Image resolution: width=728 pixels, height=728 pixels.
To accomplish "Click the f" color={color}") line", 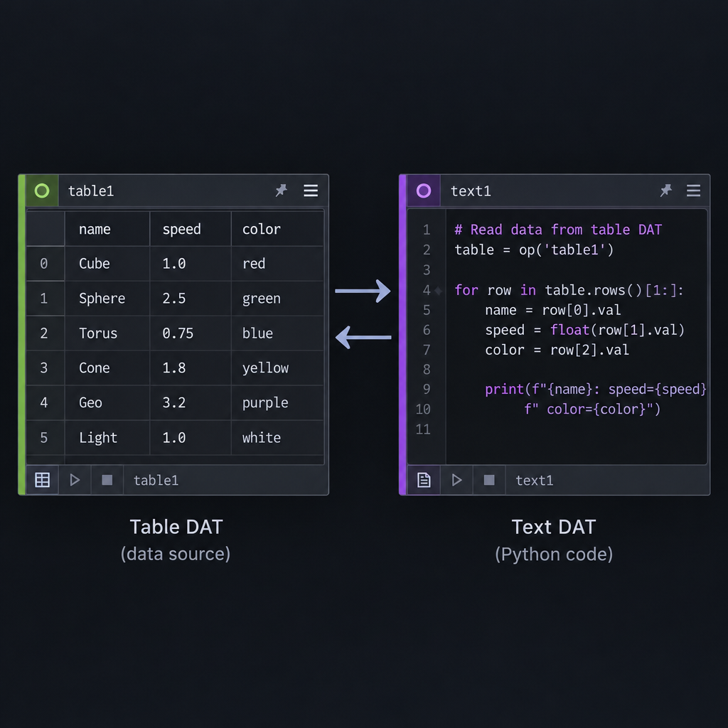I will pos(592,409).
